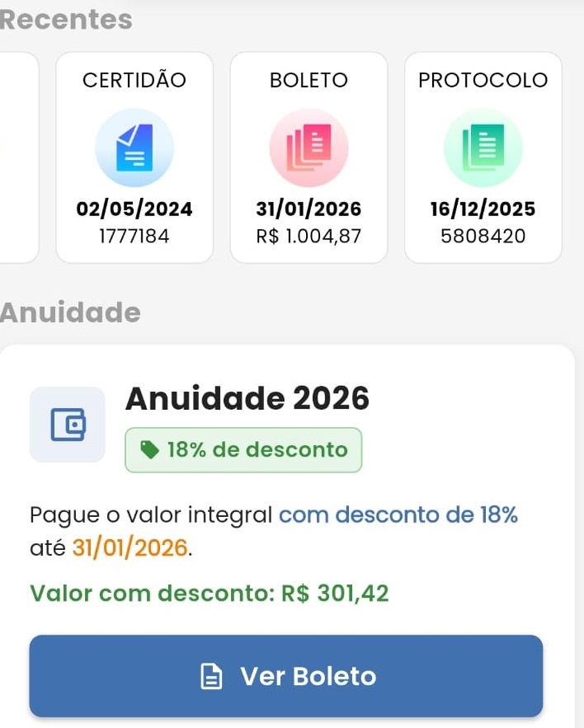This screenshot has height=728, width=584.
Task: Tap Valor com desconto R$ 301,42
Action: 210,593
